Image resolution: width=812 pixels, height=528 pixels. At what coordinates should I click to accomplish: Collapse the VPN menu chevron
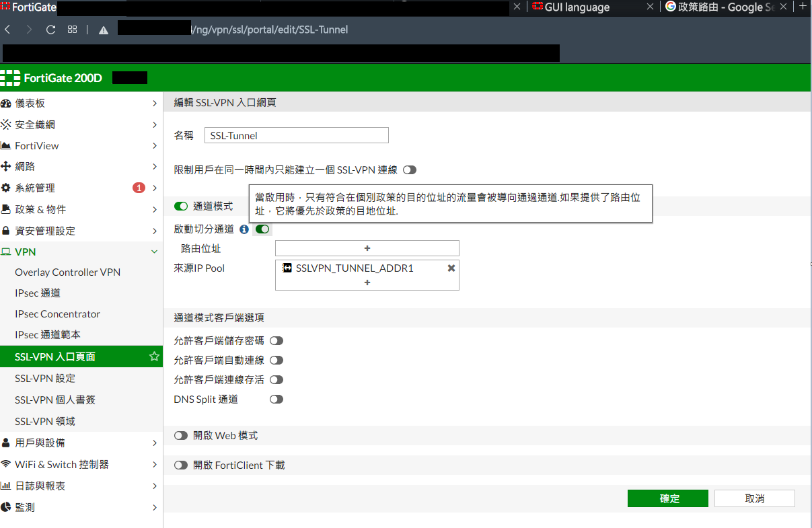coord(155,252)
